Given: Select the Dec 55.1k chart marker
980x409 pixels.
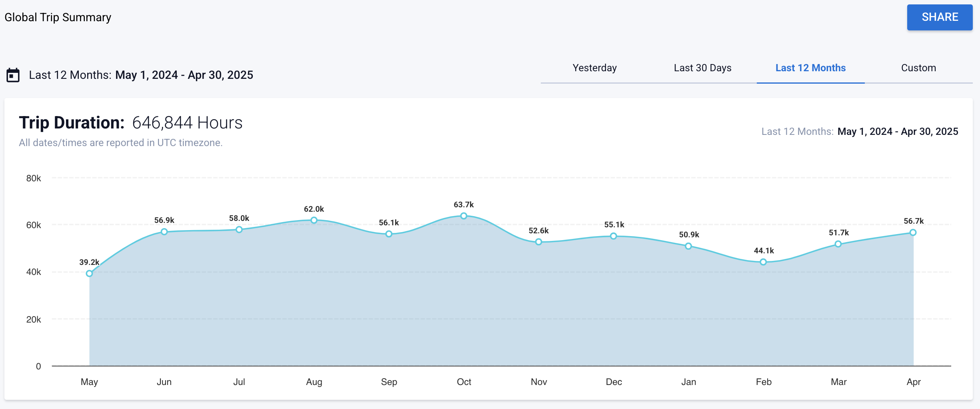Looking at the screenshot, I should 614,236.
